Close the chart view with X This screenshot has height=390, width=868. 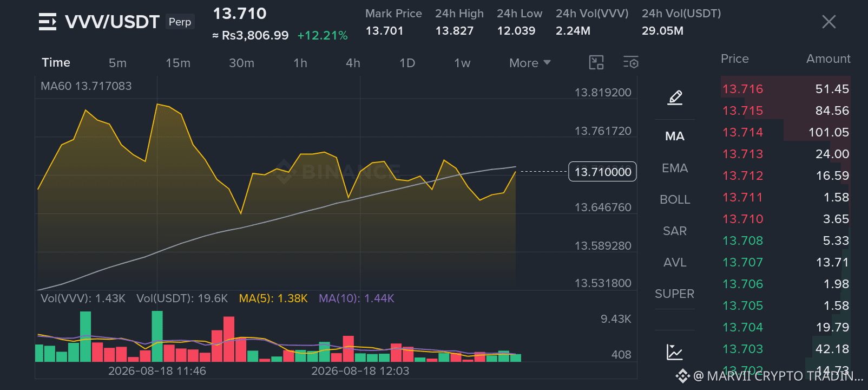[x=828, y=22]
